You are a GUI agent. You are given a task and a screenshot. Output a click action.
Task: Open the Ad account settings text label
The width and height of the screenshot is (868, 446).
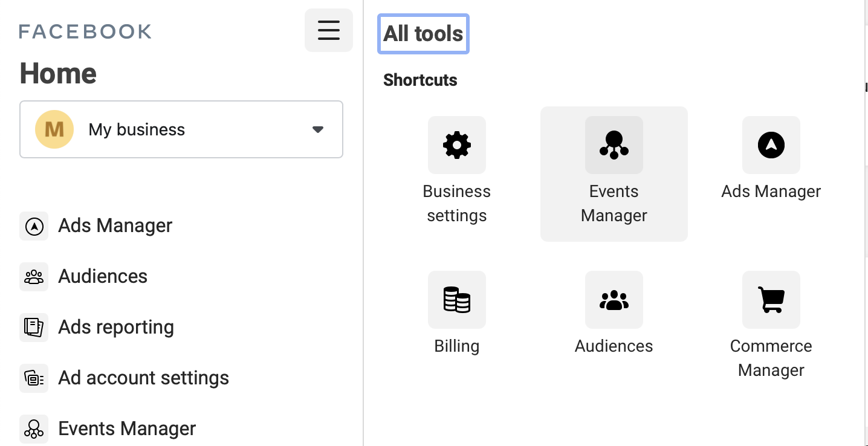click(144, 378)
